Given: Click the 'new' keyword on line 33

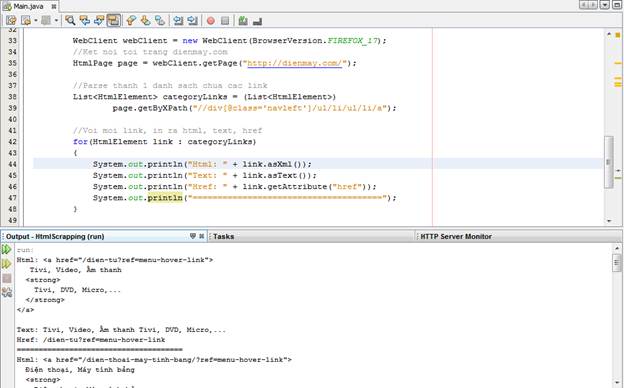Looking at the screenshot, I should coord(190,41).
